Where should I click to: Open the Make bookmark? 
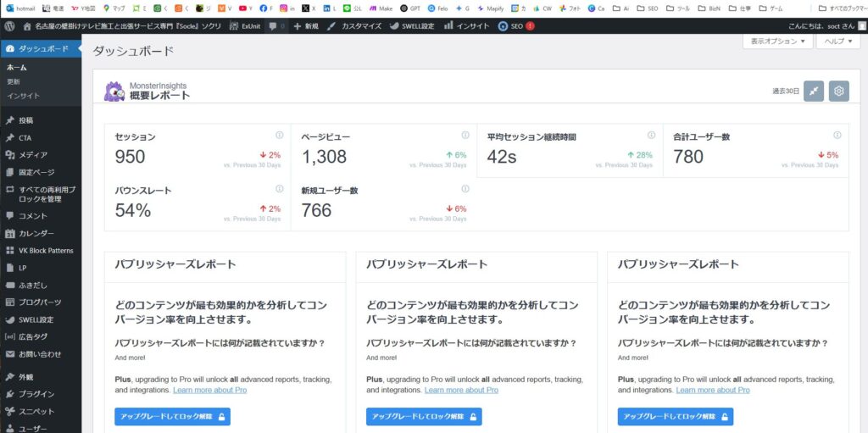click(381, 8)
